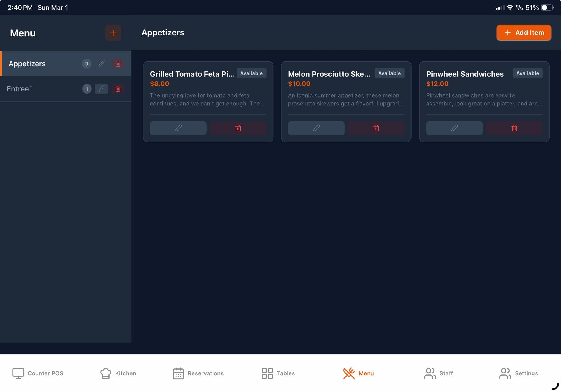Toggle the Available status on Grilled Tomato Feta

pyautogui.click(x=251, y=73)
